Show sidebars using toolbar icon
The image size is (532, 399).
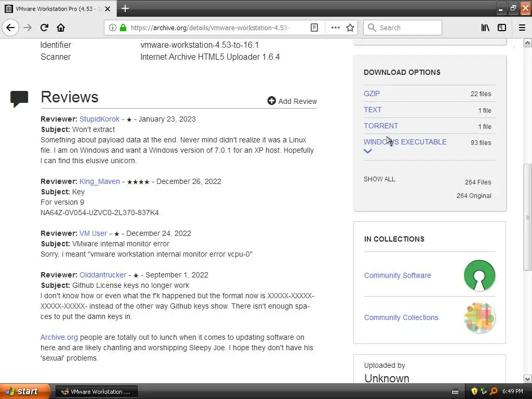[502, 28]
